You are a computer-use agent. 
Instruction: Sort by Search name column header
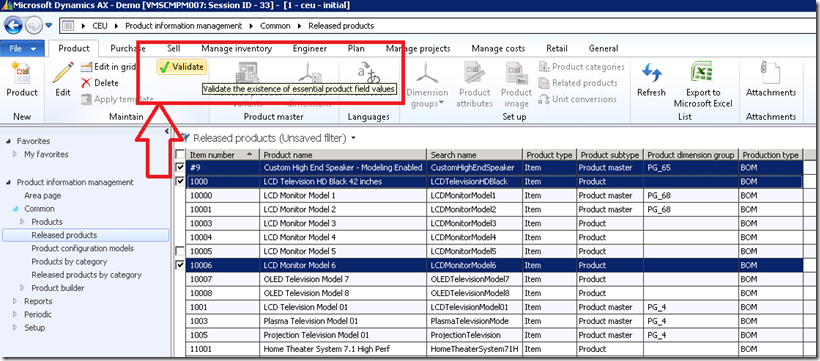click(475, 154)
